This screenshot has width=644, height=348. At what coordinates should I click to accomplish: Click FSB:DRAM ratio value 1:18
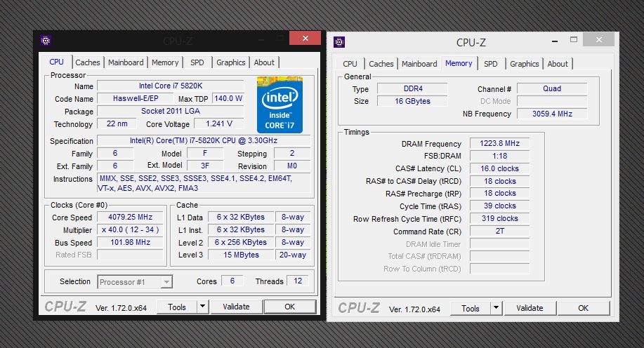click(x=499, y=156)
